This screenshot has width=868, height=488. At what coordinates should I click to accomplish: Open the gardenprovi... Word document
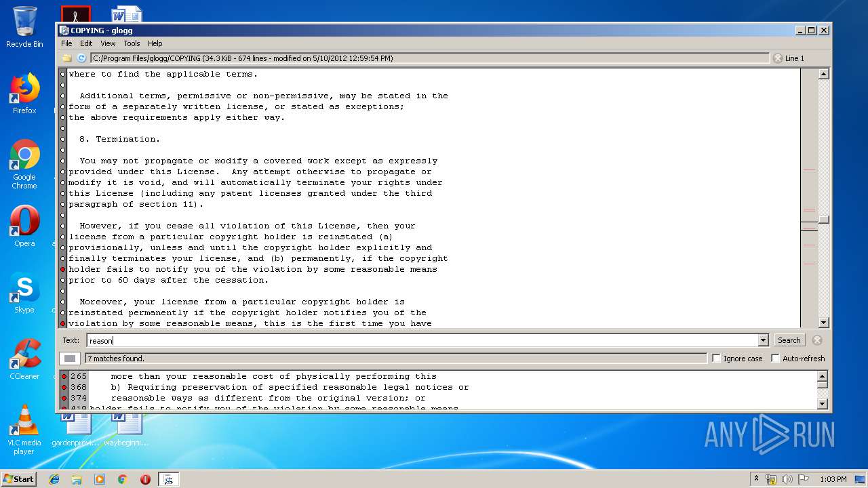(x=76, y=429)
